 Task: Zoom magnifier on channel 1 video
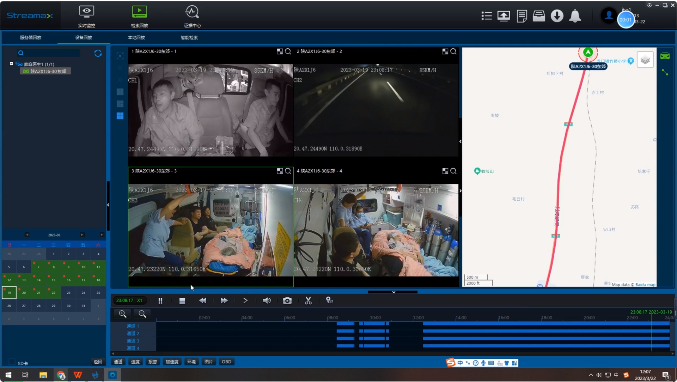point(288,51)
